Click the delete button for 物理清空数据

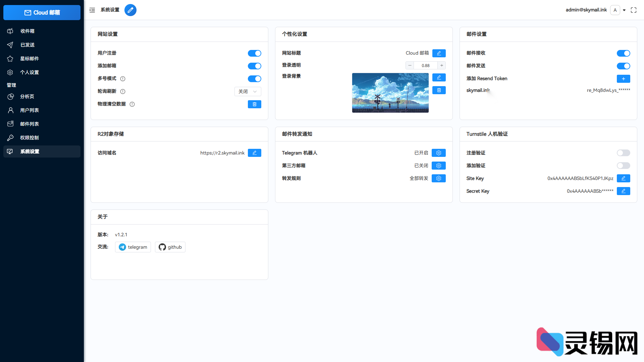point(254,104)
